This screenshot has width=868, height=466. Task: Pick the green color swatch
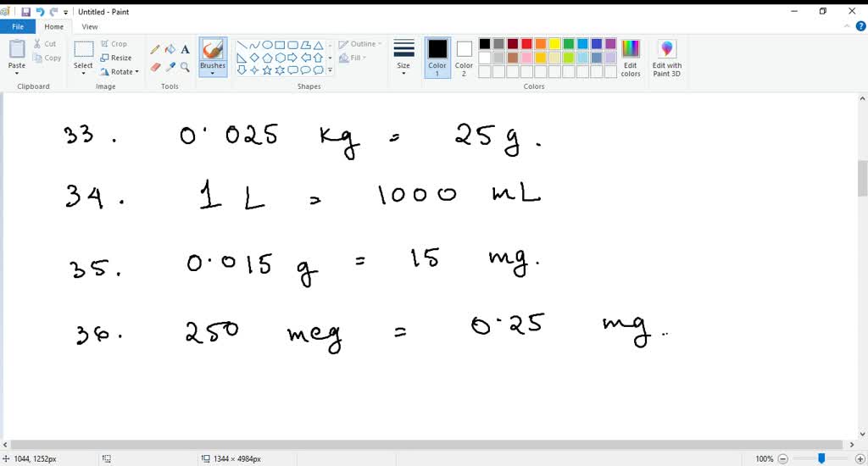pyautogui.click(x=568, y=44)
